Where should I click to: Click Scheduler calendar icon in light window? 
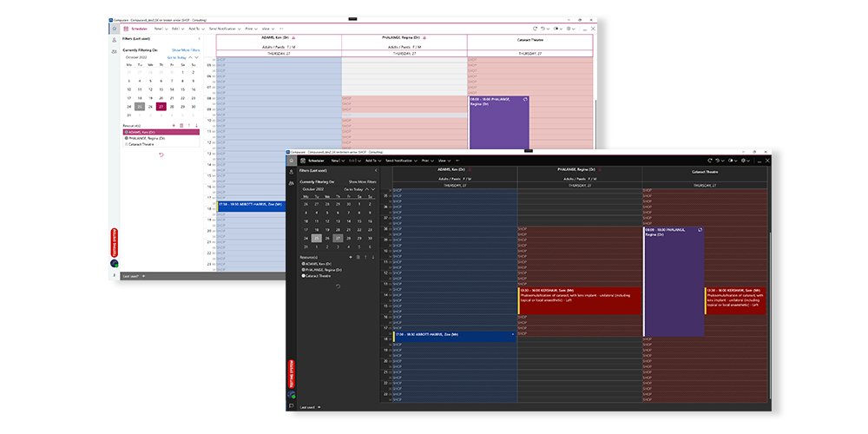126,29
